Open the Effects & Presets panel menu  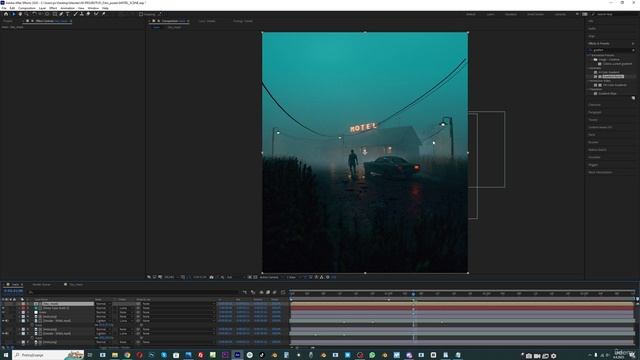633,43
